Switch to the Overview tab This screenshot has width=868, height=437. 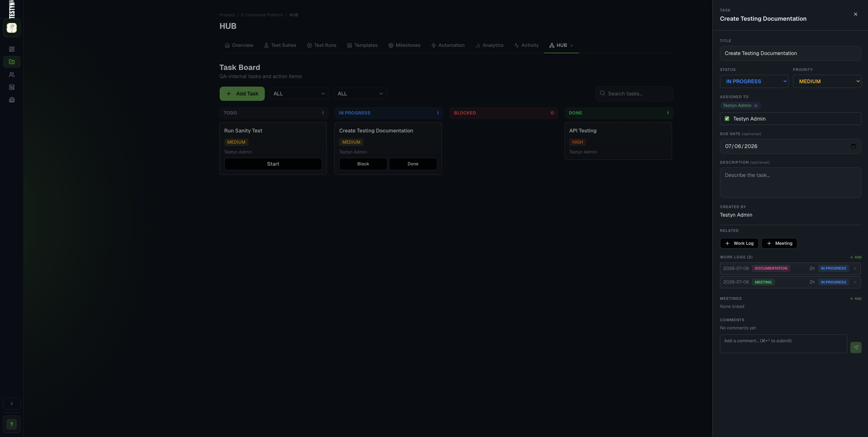(x=239, y=45)
